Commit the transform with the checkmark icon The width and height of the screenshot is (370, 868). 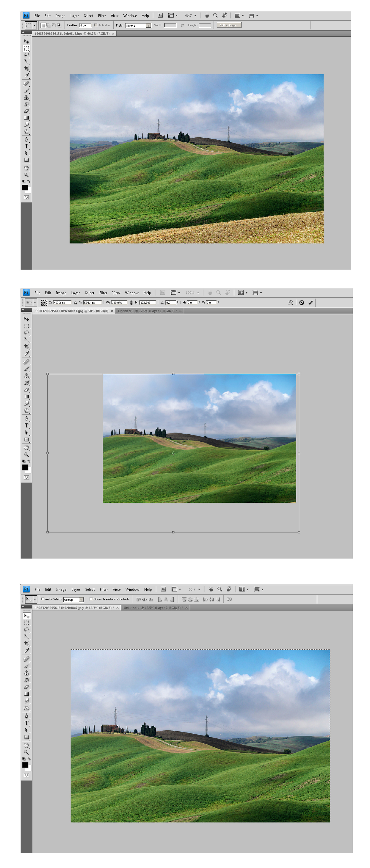pyautogui.click(x=310, y=303)
